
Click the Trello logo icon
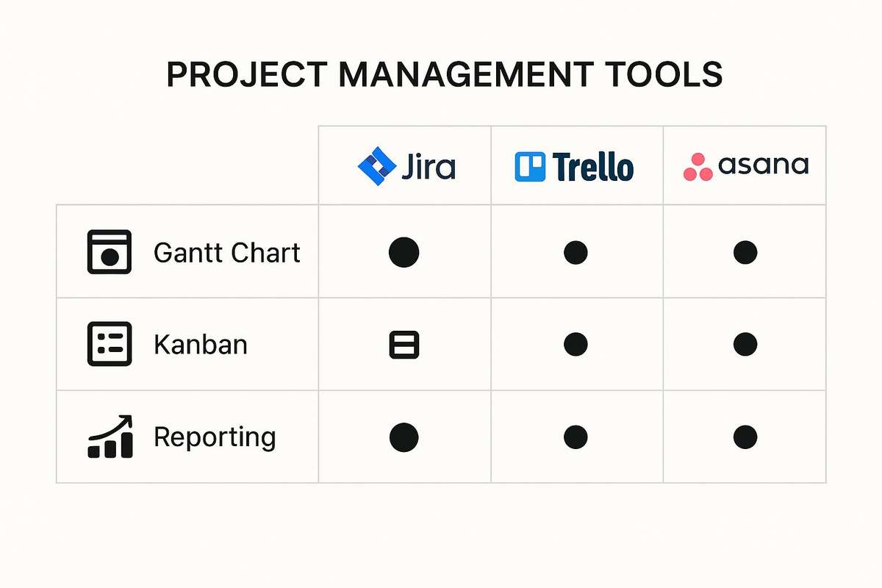point(530,167)
